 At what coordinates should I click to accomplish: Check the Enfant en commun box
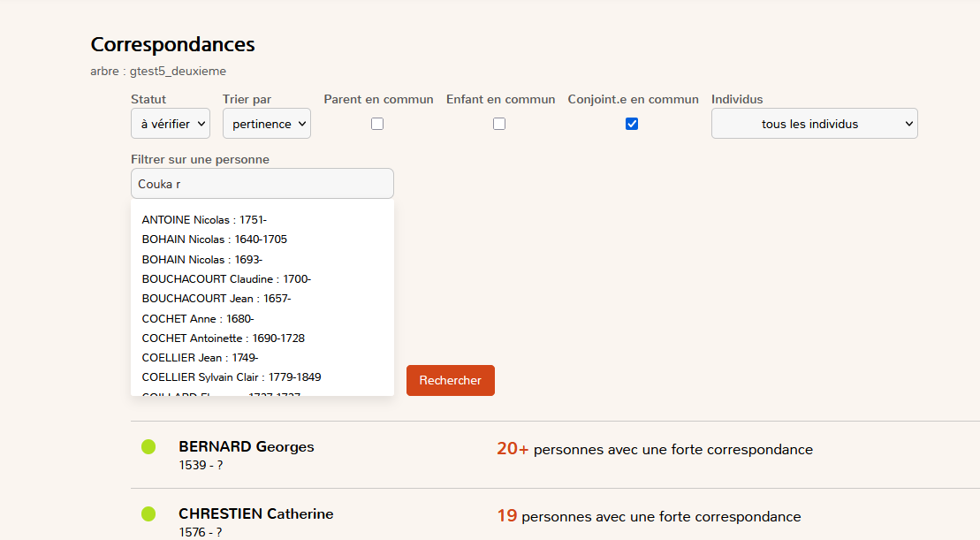click(499, 124)
